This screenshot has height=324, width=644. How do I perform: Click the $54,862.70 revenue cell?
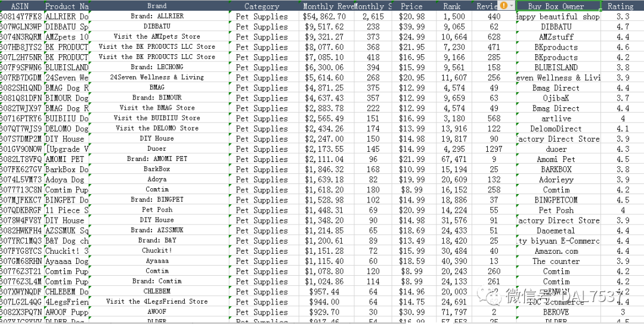326,17
